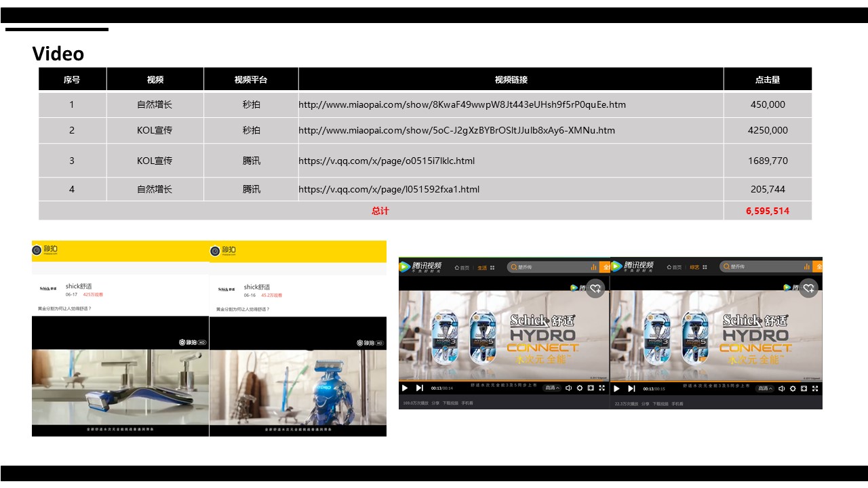Viewport: 868px width, 488px height.
Task: Click 分享 under the 22.3万 plays video
Action: pyautogui.click(x=645, y=403)
